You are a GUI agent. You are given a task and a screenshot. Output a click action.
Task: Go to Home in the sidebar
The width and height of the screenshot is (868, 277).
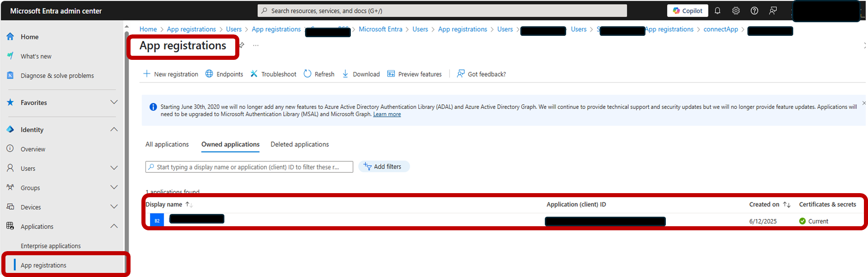coord(29,37)
